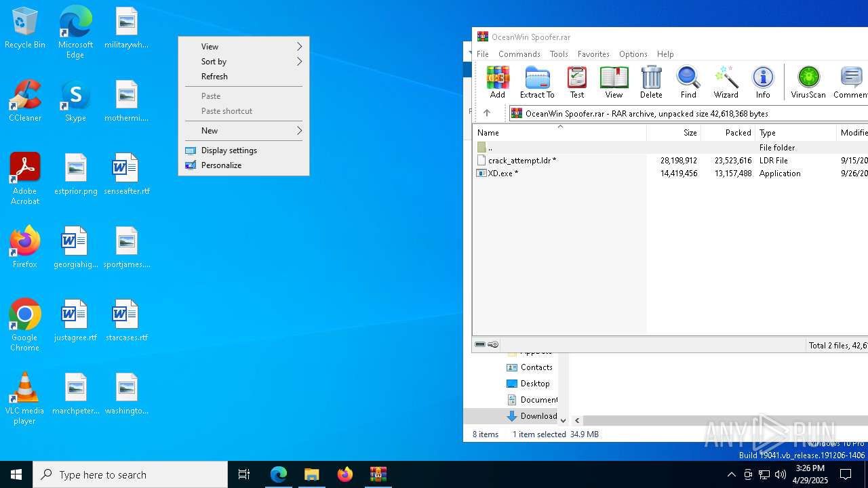
Task: Click the Test archive icon
Action: click(x=577, y=82)
